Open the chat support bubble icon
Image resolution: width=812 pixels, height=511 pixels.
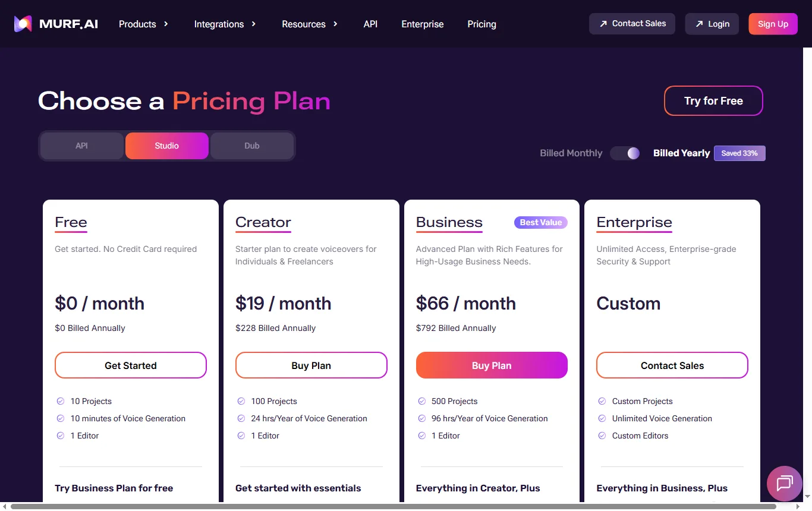(785, 484)
